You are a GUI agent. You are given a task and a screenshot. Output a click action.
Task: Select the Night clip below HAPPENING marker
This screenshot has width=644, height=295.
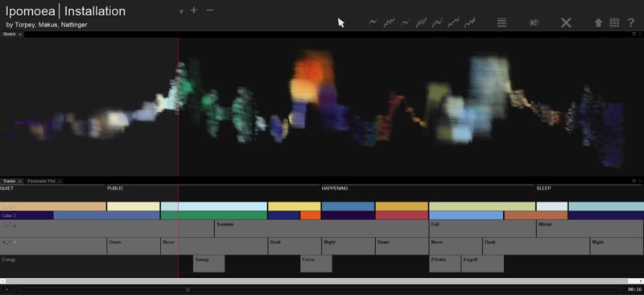349,246
